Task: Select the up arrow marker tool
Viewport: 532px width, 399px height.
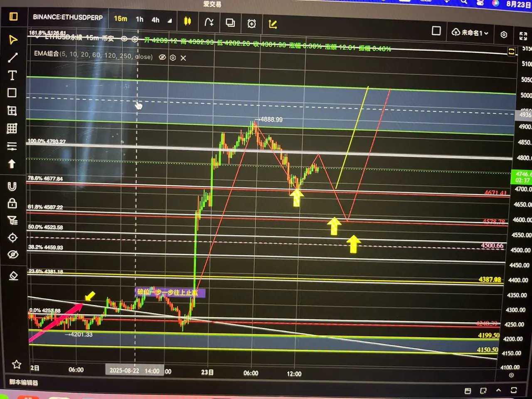Action: tap(12, 164)
